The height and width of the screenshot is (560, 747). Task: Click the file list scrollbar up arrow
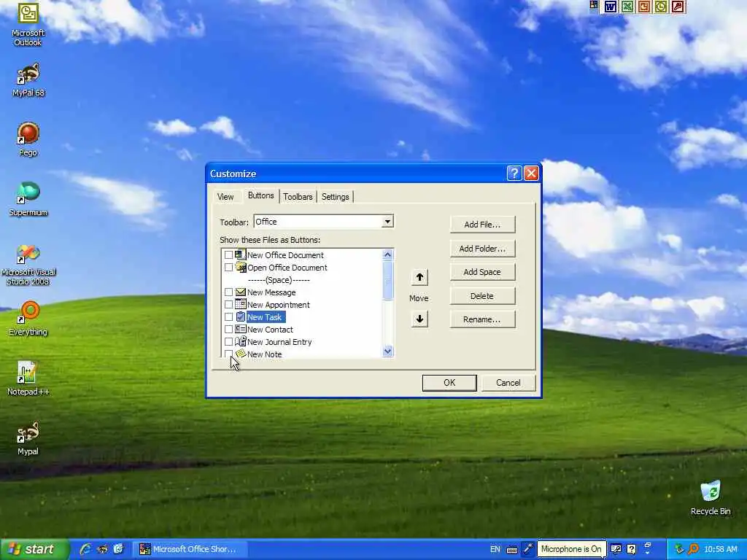[x=387, y=254]
